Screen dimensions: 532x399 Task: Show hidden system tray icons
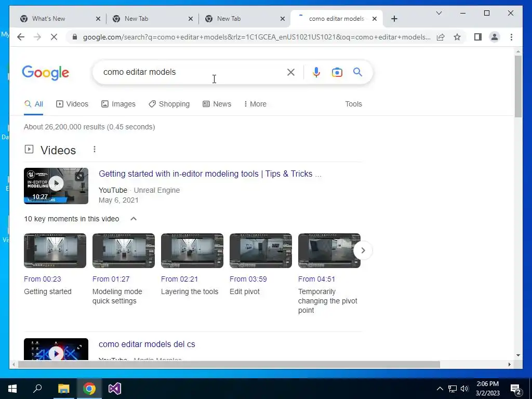[440, 389]
